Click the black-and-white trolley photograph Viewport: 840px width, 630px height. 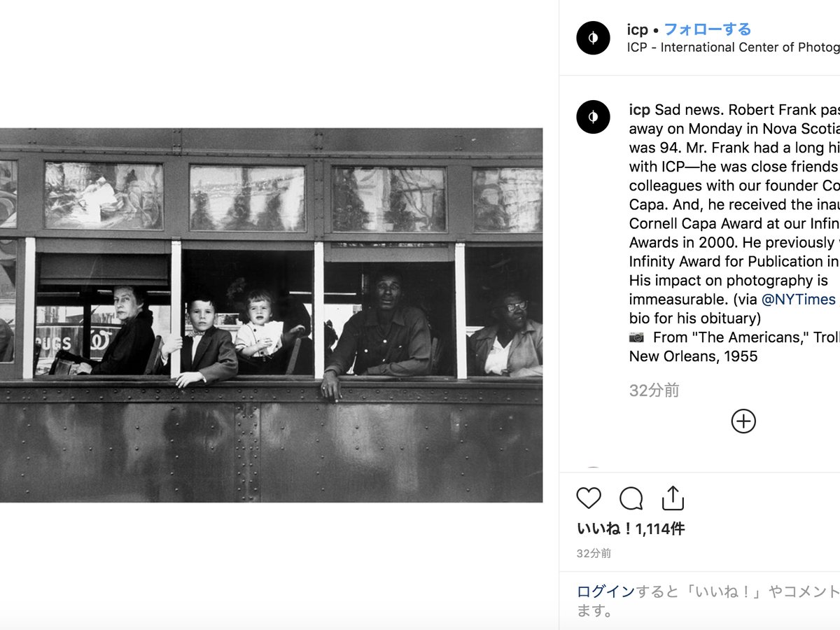click(x=271, y=315)
